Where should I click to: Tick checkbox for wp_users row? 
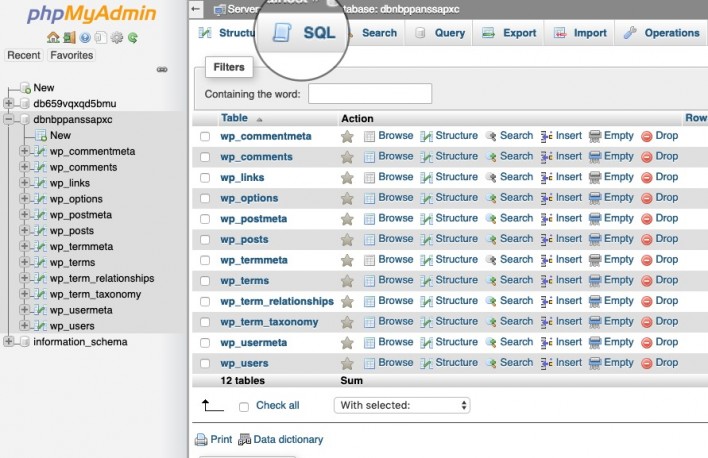[205, 364]
